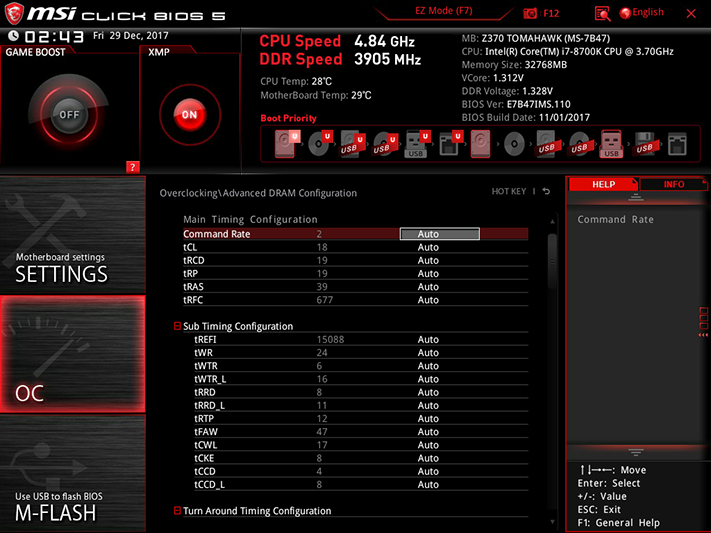Toggle the XMP ON button
Viewport: 711px width, 533px height.
click(x=190, y=114)
